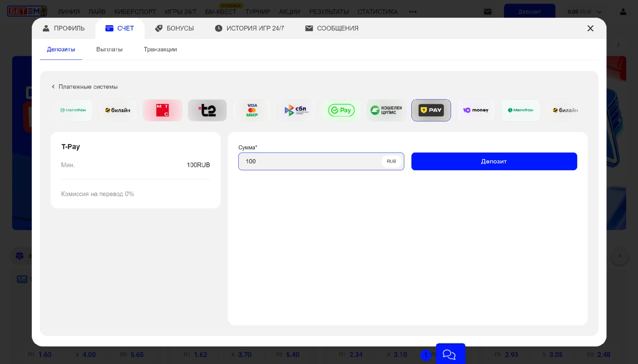
Task: Select the first MegaFon payment system
Action: [73, 110]
